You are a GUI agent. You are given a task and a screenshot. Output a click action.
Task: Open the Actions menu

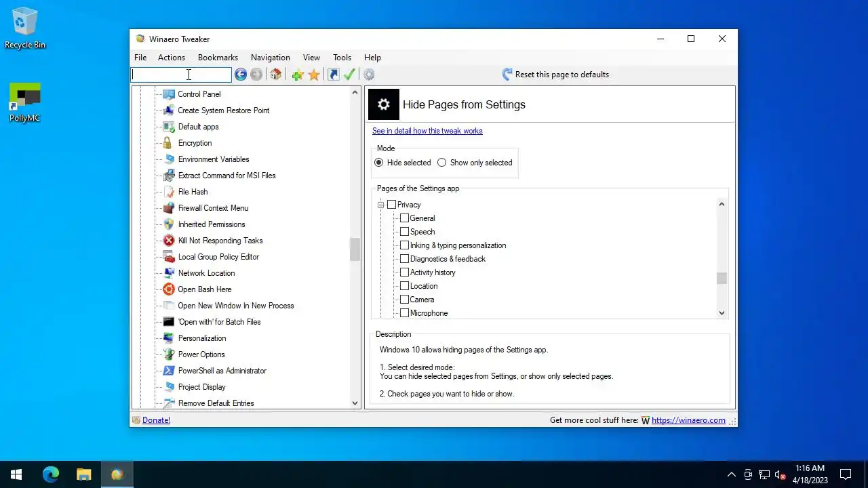pyautogui.click(x=172, y=58)
